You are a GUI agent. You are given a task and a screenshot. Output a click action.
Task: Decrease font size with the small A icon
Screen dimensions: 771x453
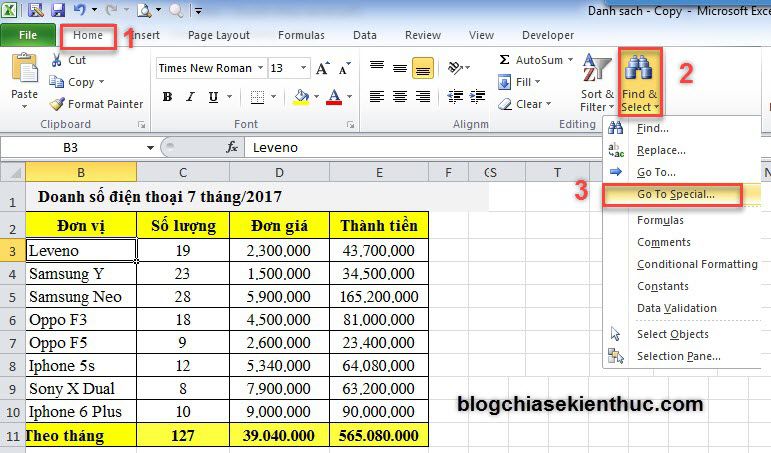[345, 68]
